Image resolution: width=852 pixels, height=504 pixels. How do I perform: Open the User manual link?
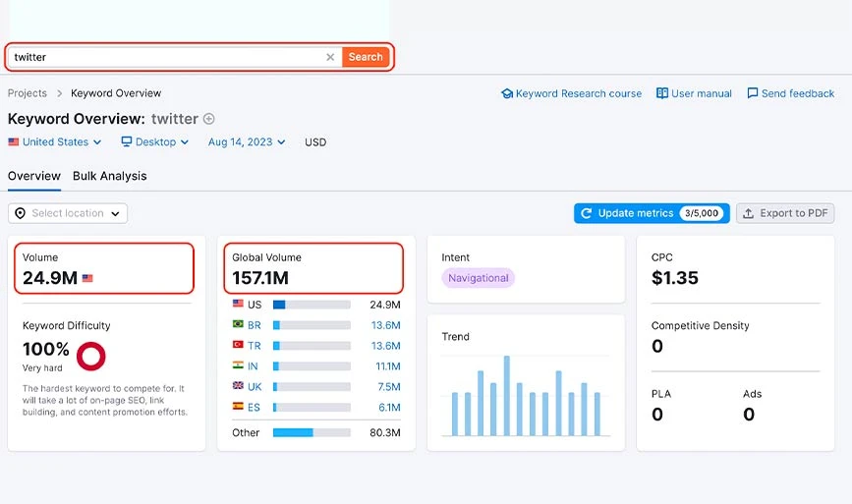point(702,93)
